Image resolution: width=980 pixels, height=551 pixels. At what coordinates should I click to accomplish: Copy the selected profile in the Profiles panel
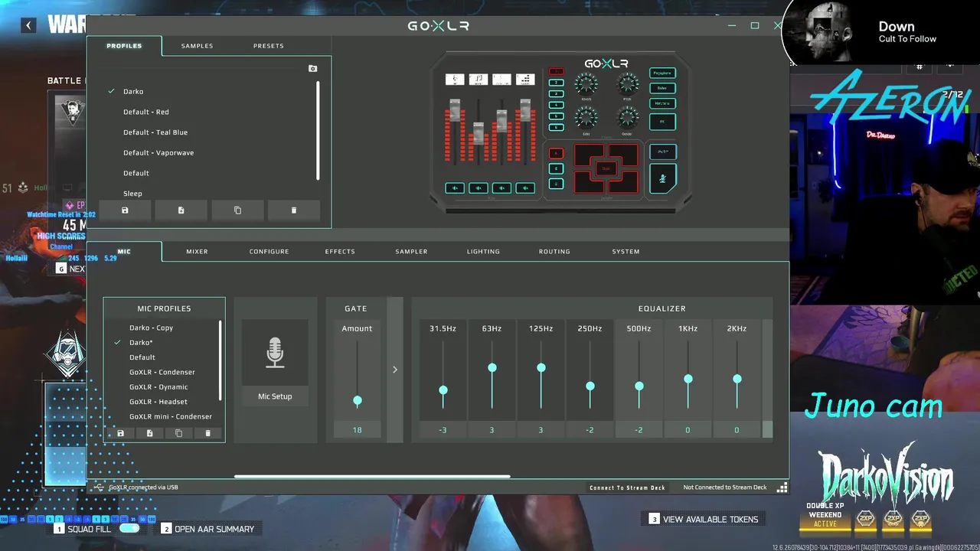click(237, 210)
